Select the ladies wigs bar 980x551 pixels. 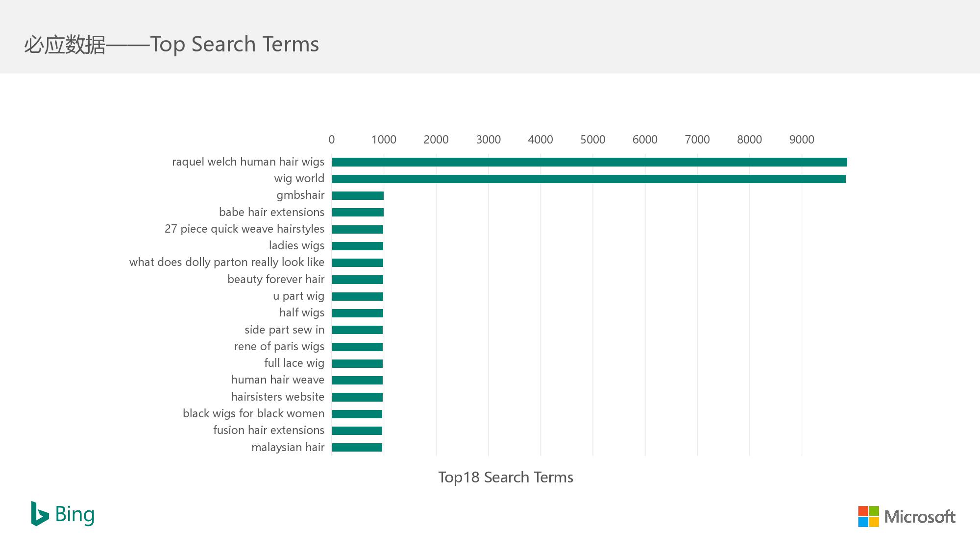tap(358, 246)
